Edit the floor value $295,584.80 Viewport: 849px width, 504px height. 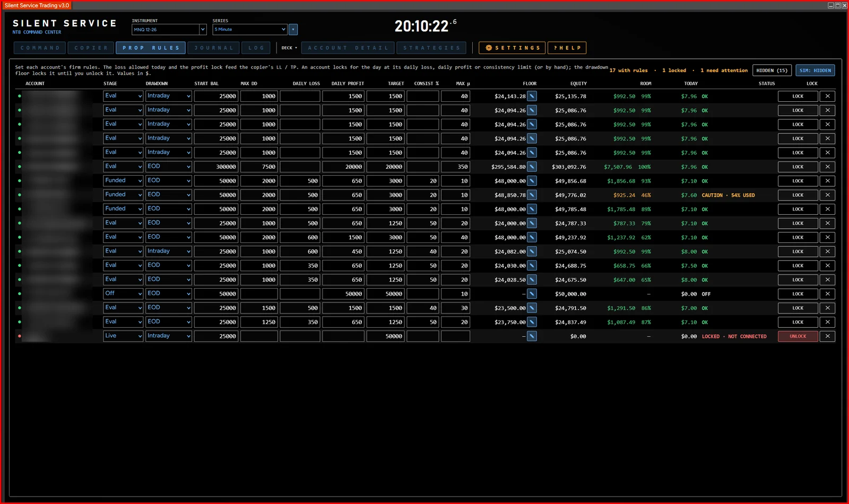532,167
